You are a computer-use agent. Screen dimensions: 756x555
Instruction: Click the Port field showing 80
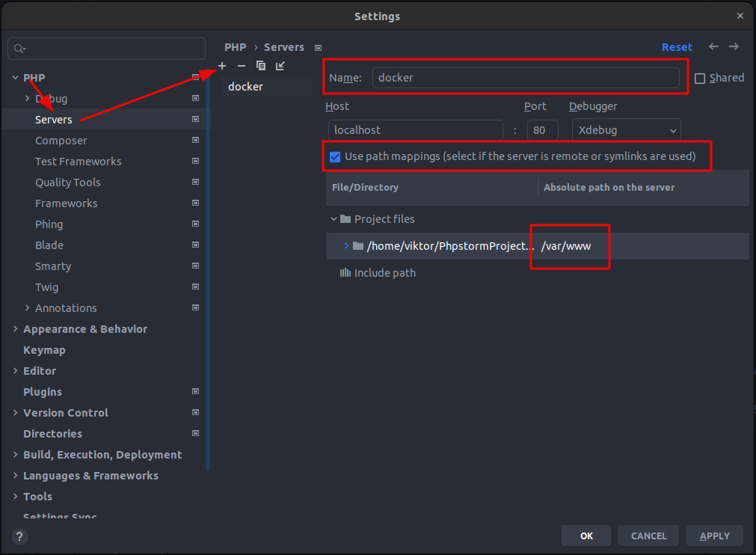542,130
